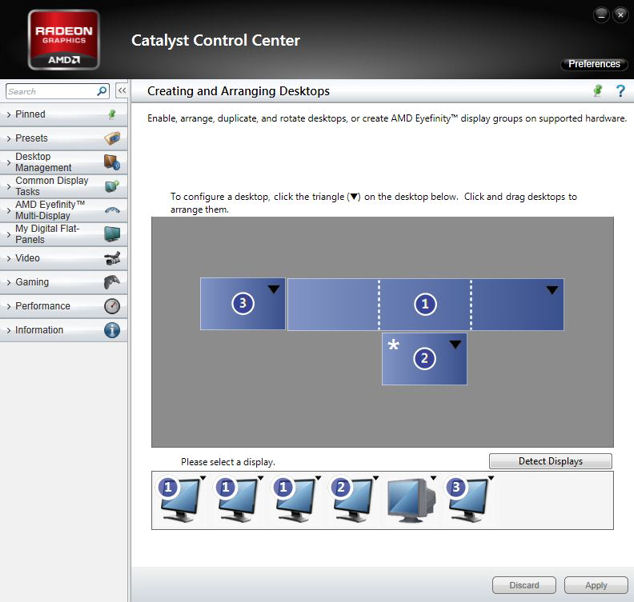Open AMD Eyefinity Multi-Display section
634x602 pixels.
pyautogui.click(x=63, y=210)
